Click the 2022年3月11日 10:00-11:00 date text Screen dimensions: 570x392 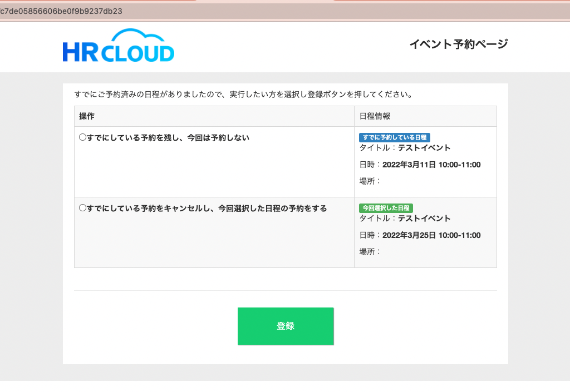point(431,165)
